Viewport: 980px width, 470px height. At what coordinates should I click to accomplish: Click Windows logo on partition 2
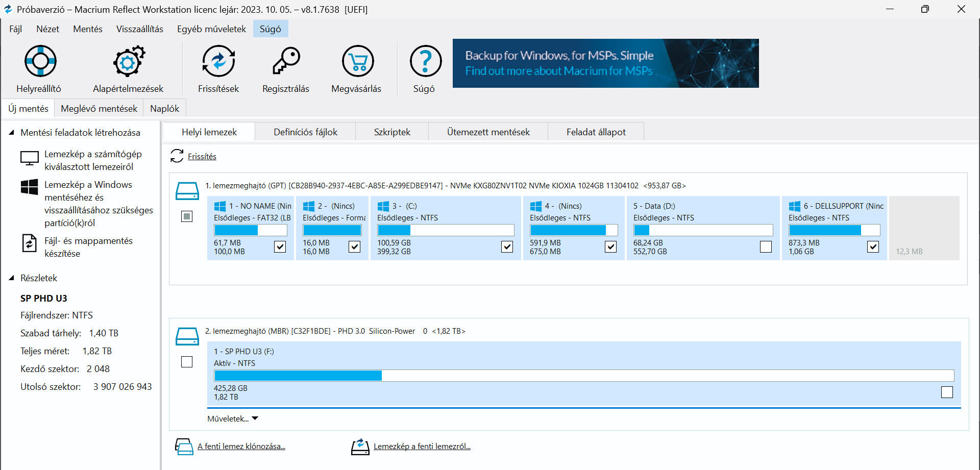pyautogui.click(x=309, y=206)
